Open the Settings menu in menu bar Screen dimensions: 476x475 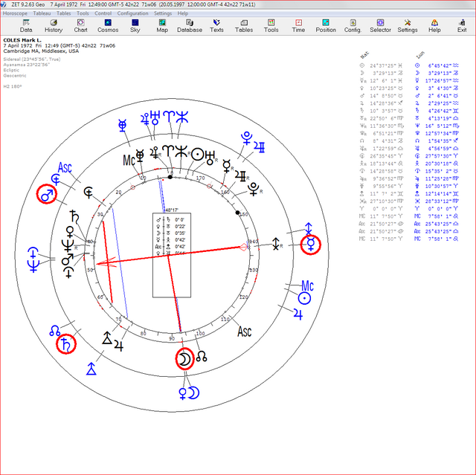tap(163, 13)
